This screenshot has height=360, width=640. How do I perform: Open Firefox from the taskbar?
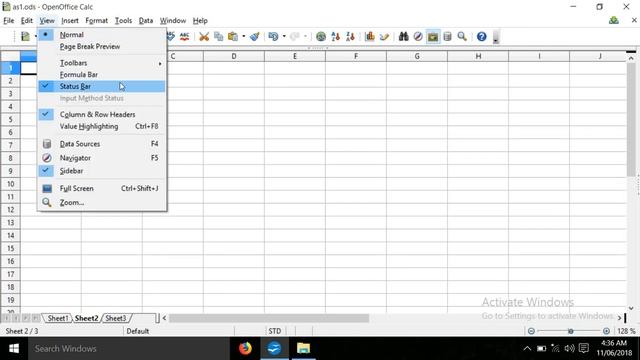point(245,348)
